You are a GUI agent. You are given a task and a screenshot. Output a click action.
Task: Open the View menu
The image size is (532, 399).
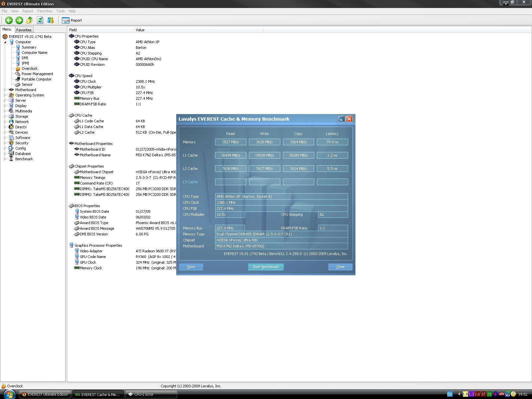[x=15, y=11]
